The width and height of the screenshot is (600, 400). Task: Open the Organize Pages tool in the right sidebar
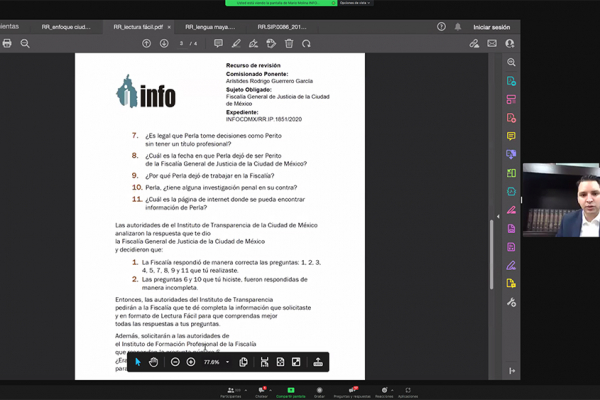click(511, 100)
